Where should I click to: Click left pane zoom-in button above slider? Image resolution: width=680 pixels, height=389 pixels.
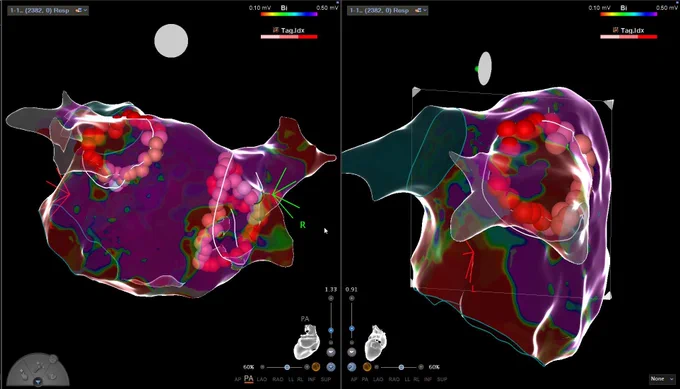tap(331, 298)
